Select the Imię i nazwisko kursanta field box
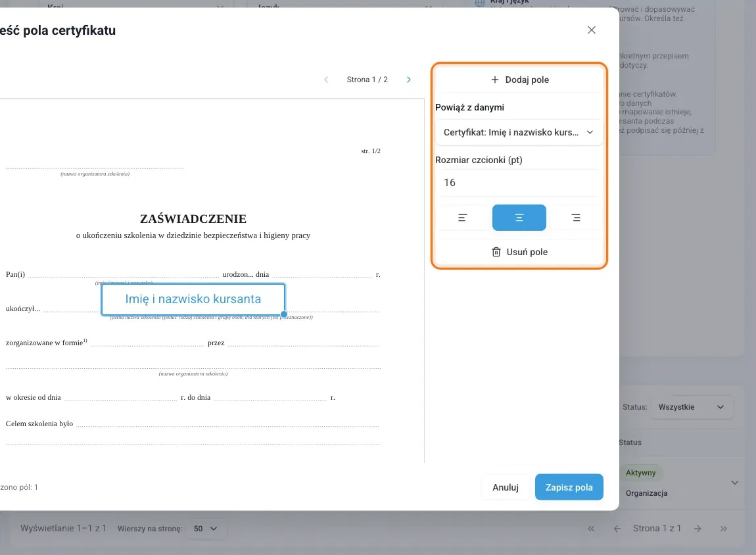 pyautogui.click(x=193, y=299)
